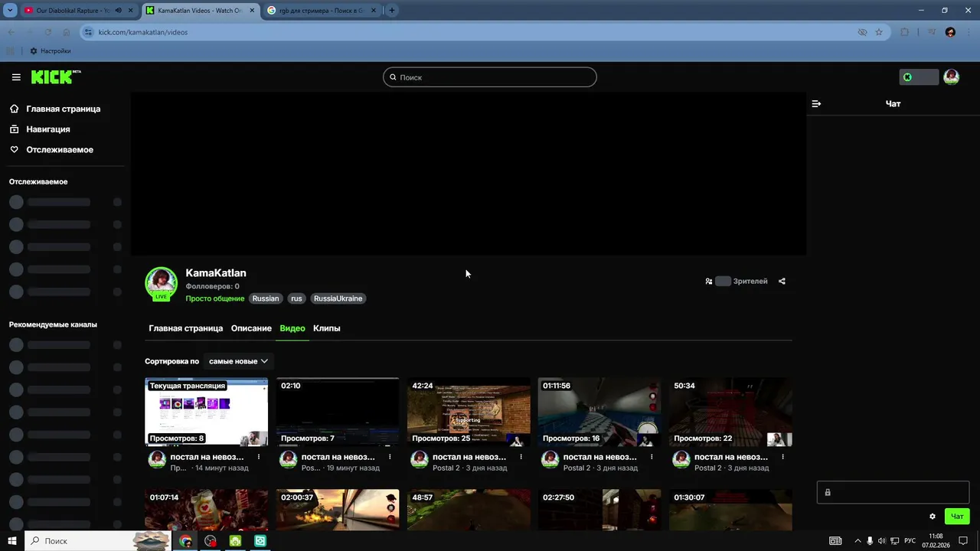Click the channel avatar under the 50:34 video
980x551 pixels.
[681, 459]
